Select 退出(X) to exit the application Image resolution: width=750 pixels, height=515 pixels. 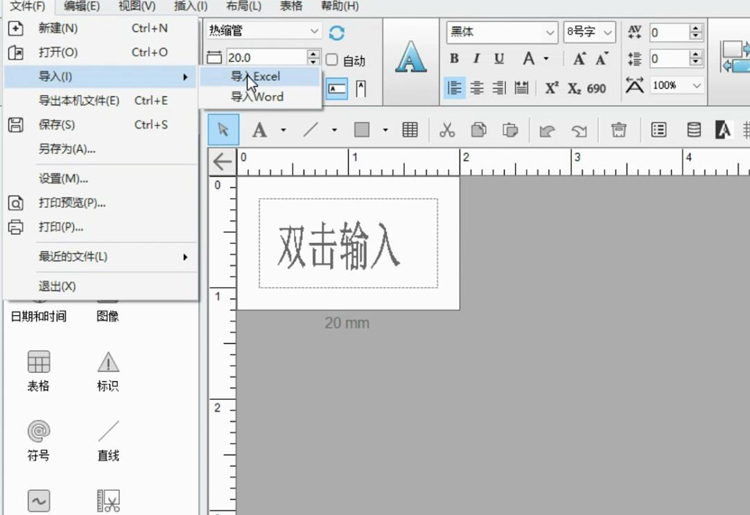(x=100, y=286)
